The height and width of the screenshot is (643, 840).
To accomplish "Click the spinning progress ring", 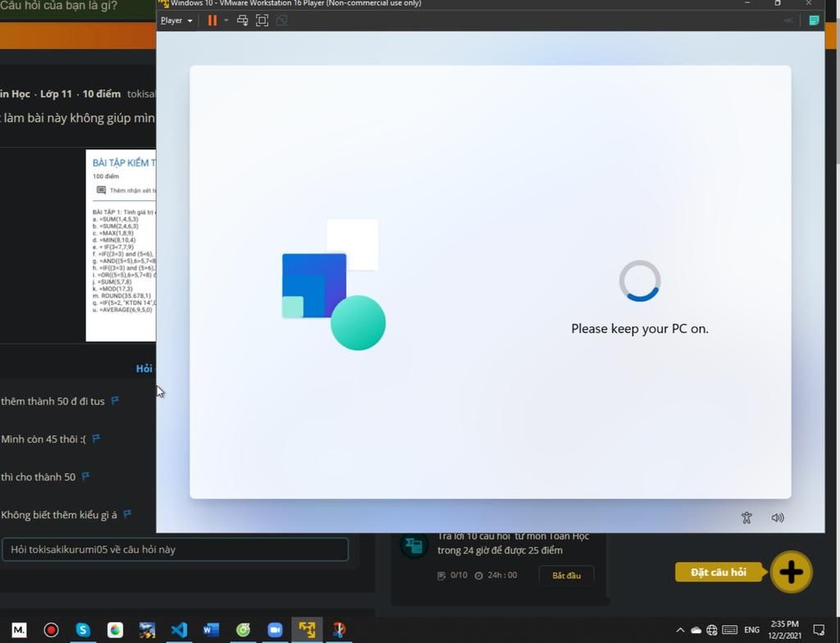I will 640,280.
